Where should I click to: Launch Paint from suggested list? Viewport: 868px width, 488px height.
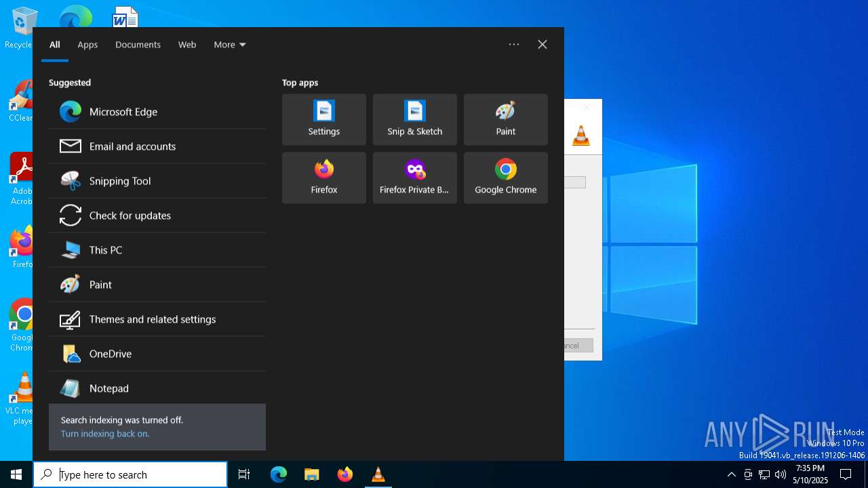click(x=157, y=285)
